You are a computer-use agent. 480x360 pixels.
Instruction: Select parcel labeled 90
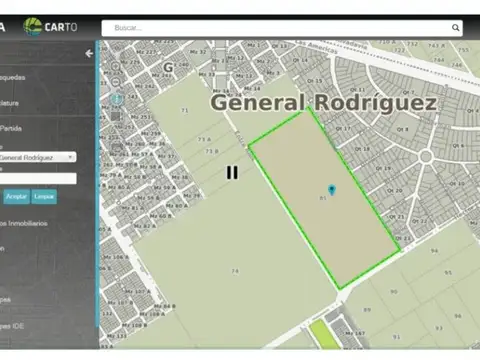(394, 292)
